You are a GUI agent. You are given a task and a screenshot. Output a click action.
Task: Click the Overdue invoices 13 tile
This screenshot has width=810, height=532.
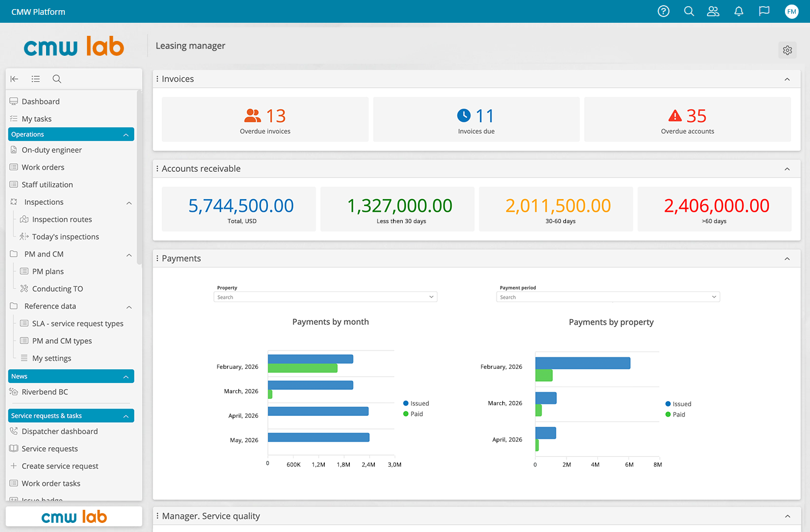click(x=265, y=119)
